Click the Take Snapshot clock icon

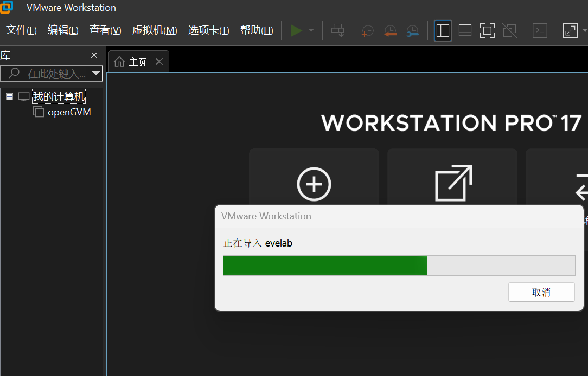368,31
